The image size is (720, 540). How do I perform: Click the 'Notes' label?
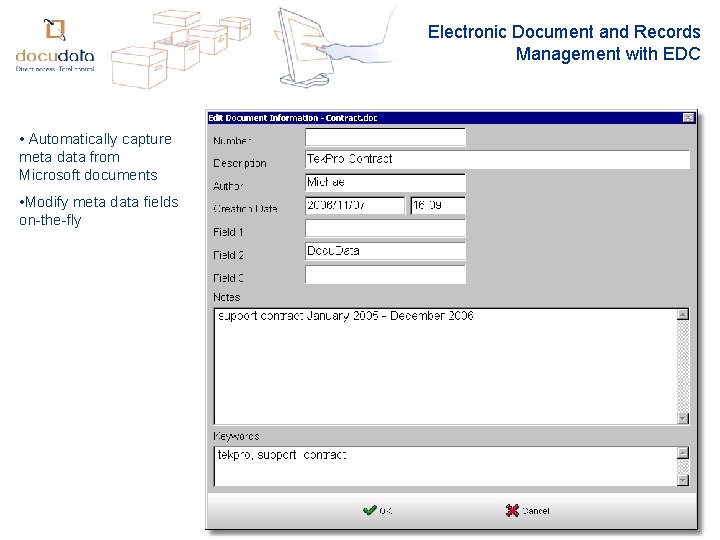pos(226,297)
